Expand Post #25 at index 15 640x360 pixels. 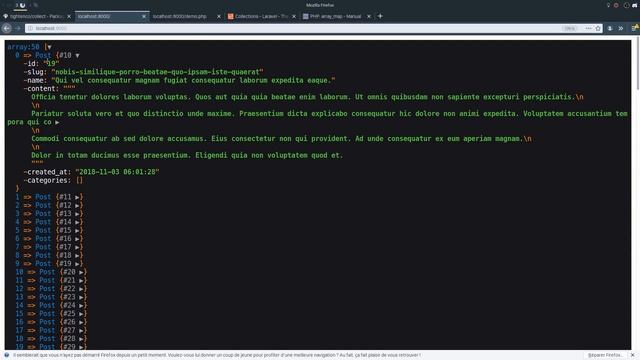pyautogui.click(x=81, y=314)
